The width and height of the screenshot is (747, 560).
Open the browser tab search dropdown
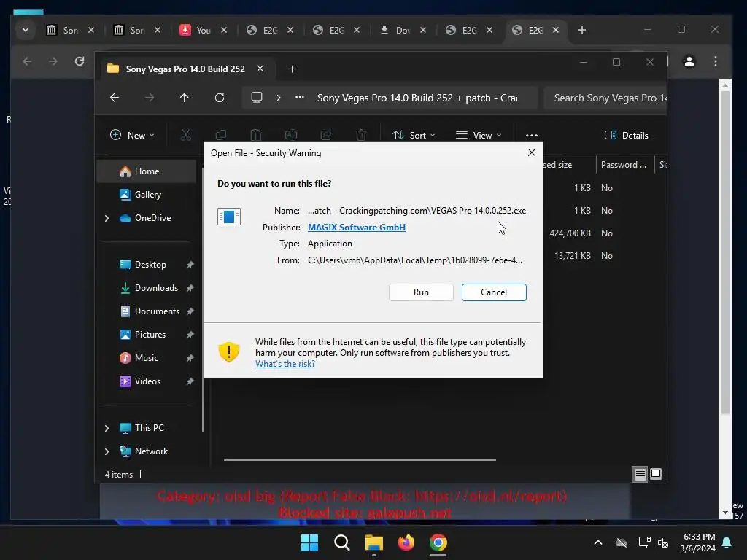(x=26, y=30)
